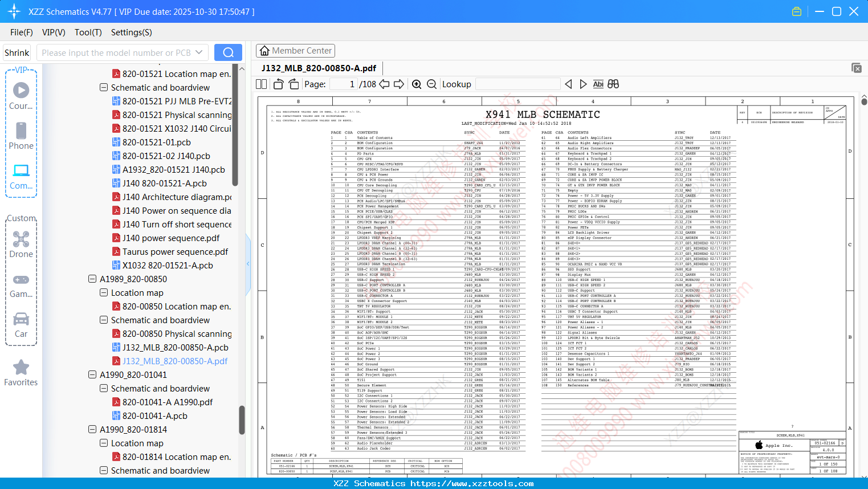Open the Settings(S) menu
Viewport: 868px width, 489px height.
pos(132,32)
